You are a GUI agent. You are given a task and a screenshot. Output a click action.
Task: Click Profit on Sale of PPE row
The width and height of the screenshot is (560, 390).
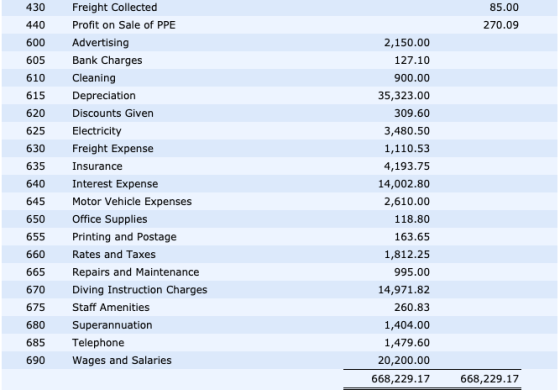[279, 25]
